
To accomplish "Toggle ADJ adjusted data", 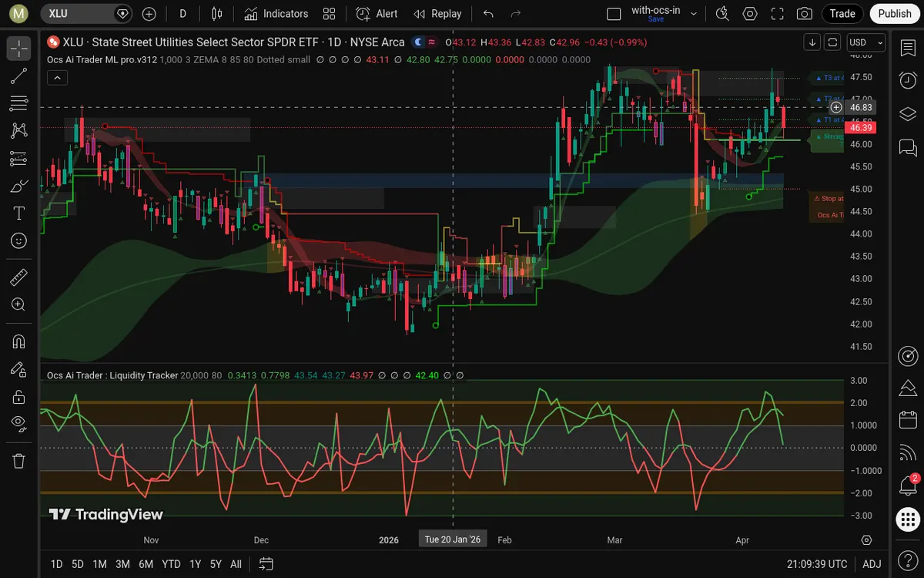I will [872, 564].
